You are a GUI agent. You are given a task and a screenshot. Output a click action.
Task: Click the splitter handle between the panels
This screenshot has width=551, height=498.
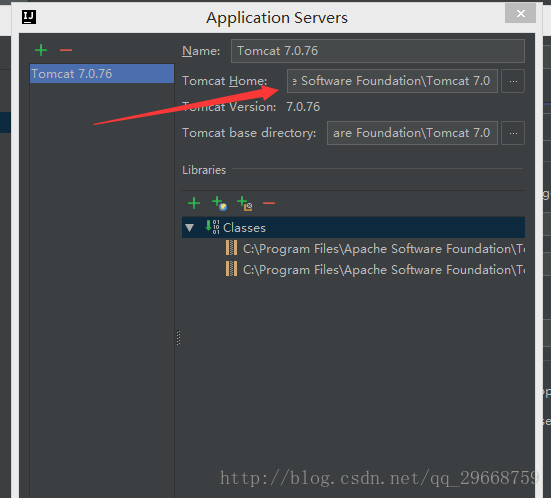[x=178, y=338]
